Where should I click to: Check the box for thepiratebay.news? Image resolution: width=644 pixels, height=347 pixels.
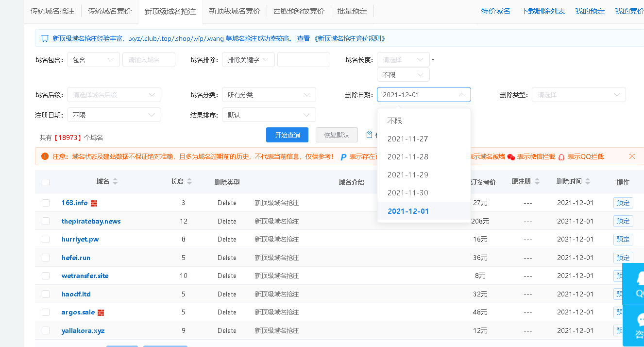46,221
